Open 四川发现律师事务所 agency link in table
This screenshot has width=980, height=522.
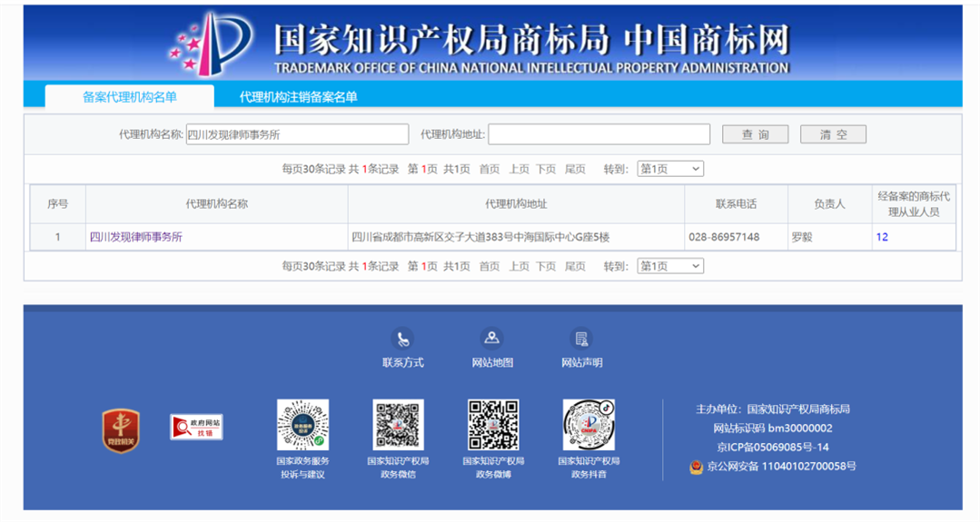136,237
